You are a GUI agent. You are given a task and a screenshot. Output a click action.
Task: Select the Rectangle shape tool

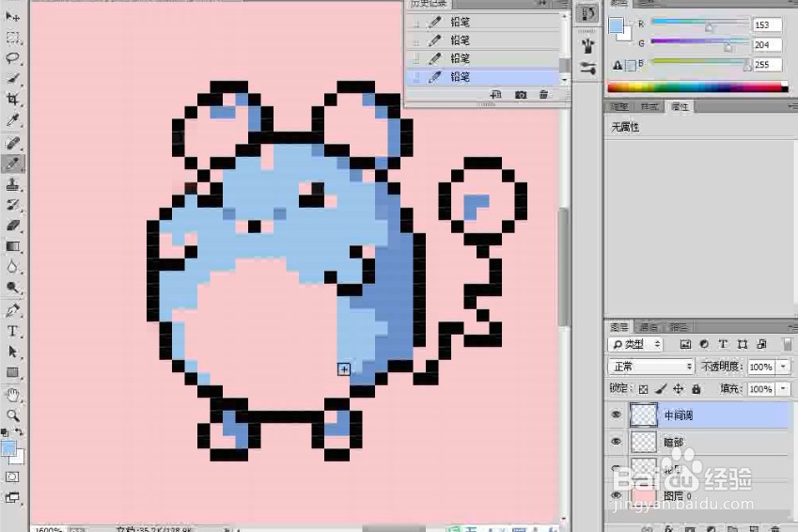(x=12, y=372)
